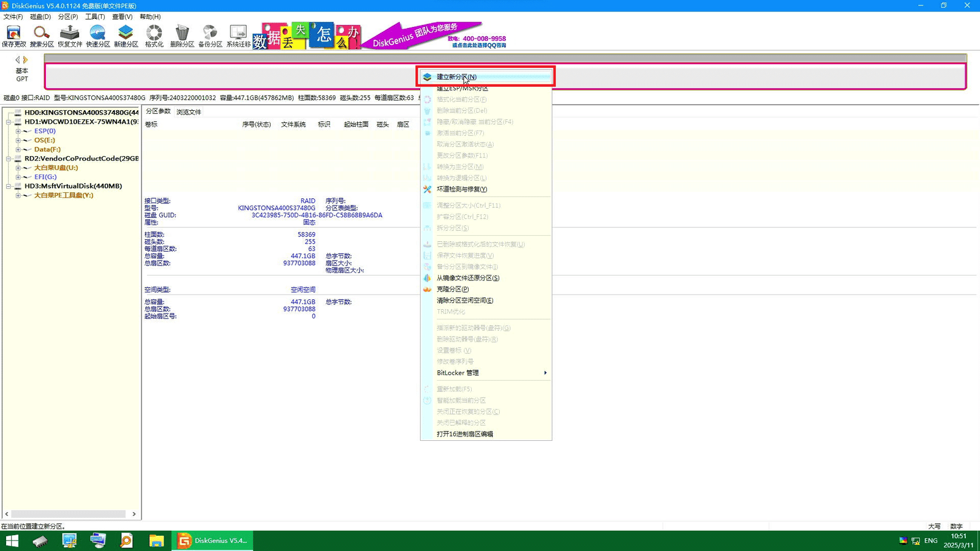This screenshot has width=980, height=551.
Task: Collapse the HD3:MsftVirtualDisk node
Action: tap(9, 186)
